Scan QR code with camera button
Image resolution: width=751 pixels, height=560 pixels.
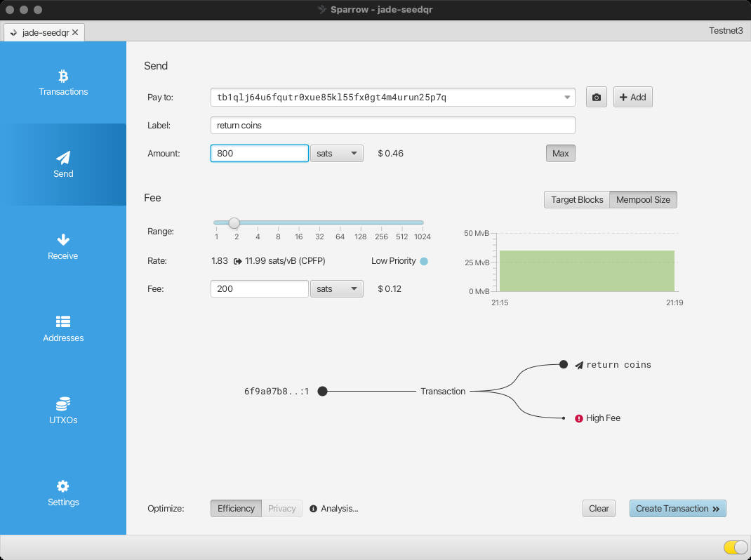597,98
